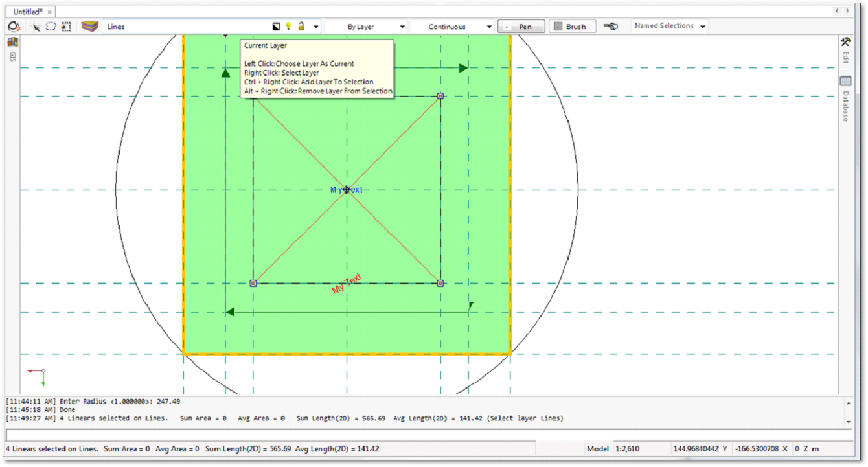Click the log window scroll up arrow
This screenshot has height=467, width=868.
(849, 402)
